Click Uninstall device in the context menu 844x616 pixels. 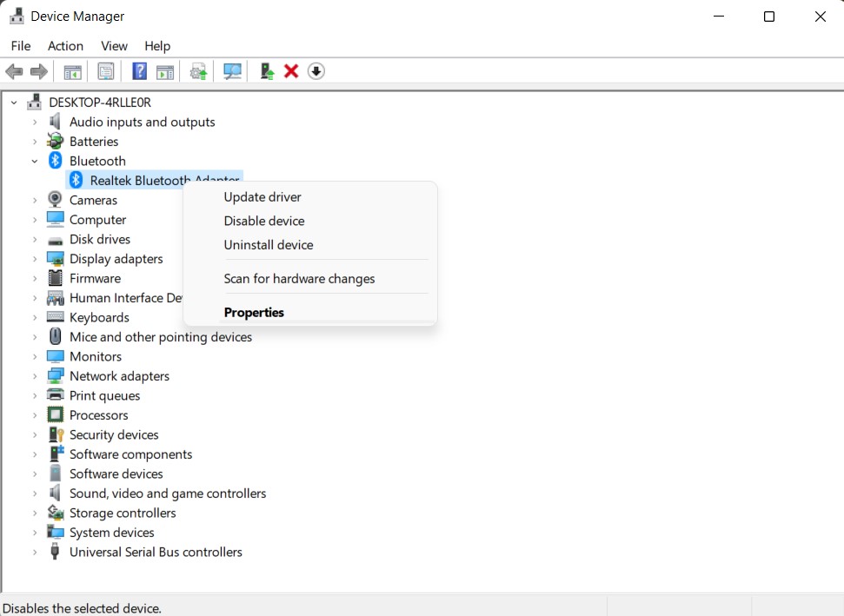(x=269, y=245)
